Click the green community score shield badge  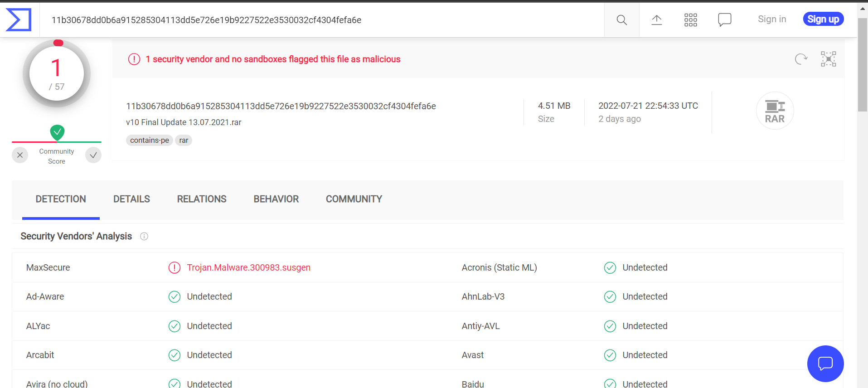coord(57,132)
